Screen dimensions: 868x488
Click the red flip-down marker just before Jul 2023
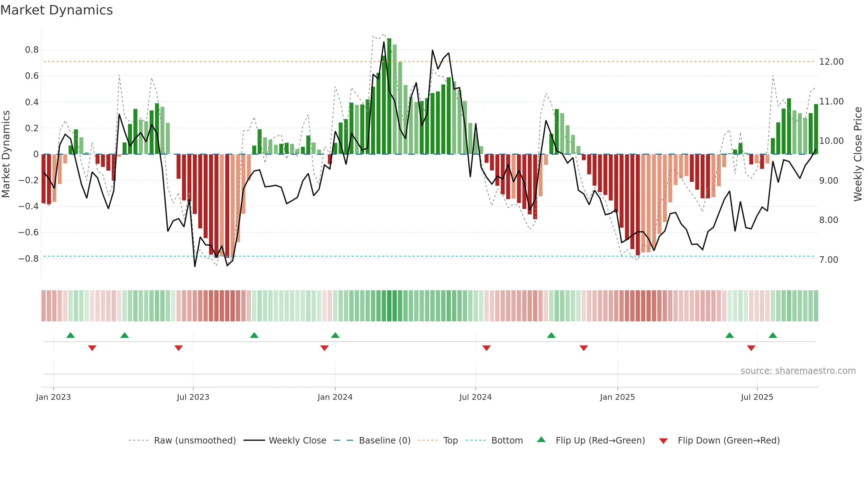179,348
